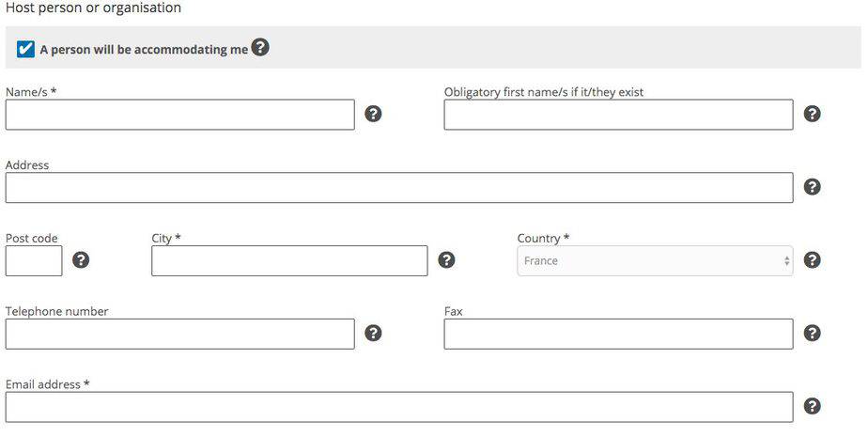Open help icon next to Telephone number

[373, 333]
